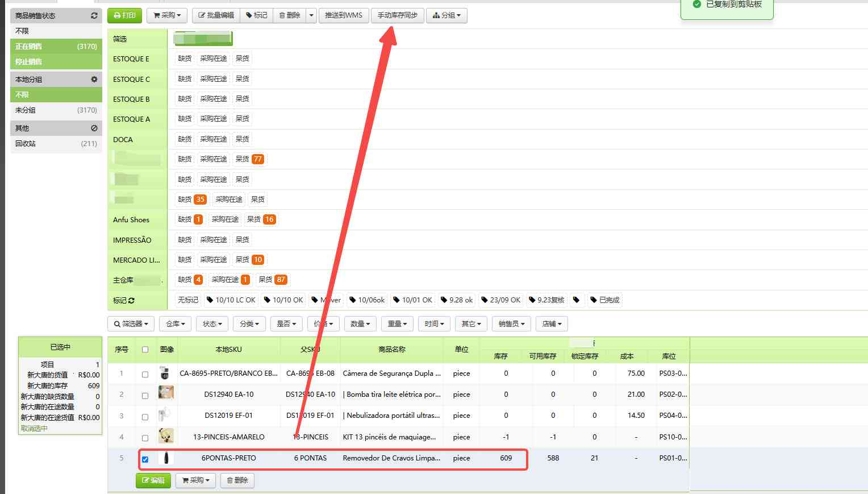Open the 仓库 filter dropdown
Image resolution: width=868 pixels, height=494 pixels.
click(x=175, y=324)
